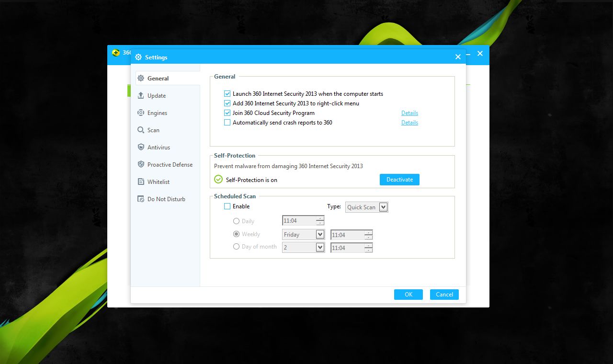Image resolution: width=613 pixels, height=364 pixels.
Task: Open the Engines settings tab
Action: (x=165, y=113)
